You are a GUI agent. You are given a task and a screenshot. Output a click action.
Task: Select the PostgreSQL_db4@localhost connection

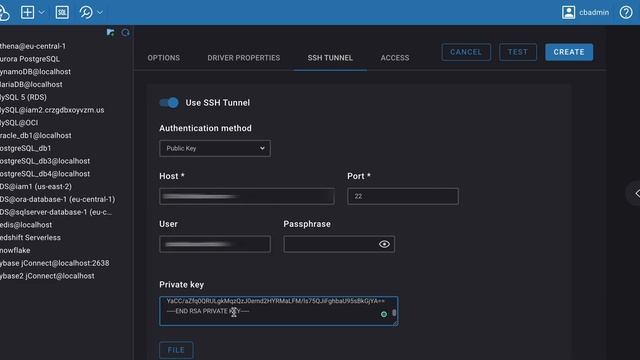(x=45, y=173)
